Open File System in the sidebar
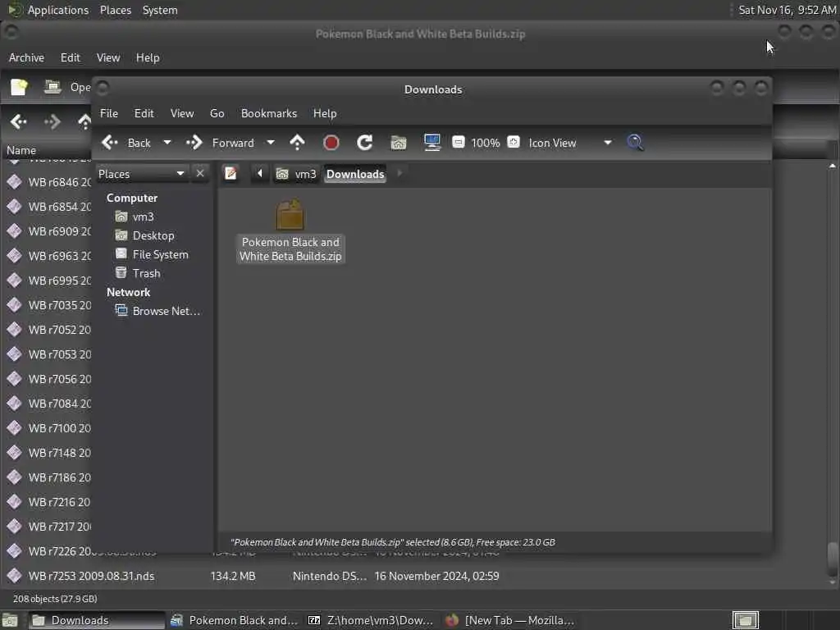This screenshot has width=840, height=630. [x=160, y=254]
